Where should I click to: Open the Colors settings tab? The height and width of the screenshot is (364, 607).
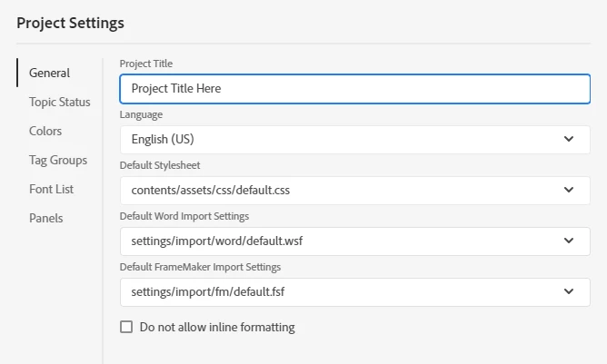click(x=45, y=131)
